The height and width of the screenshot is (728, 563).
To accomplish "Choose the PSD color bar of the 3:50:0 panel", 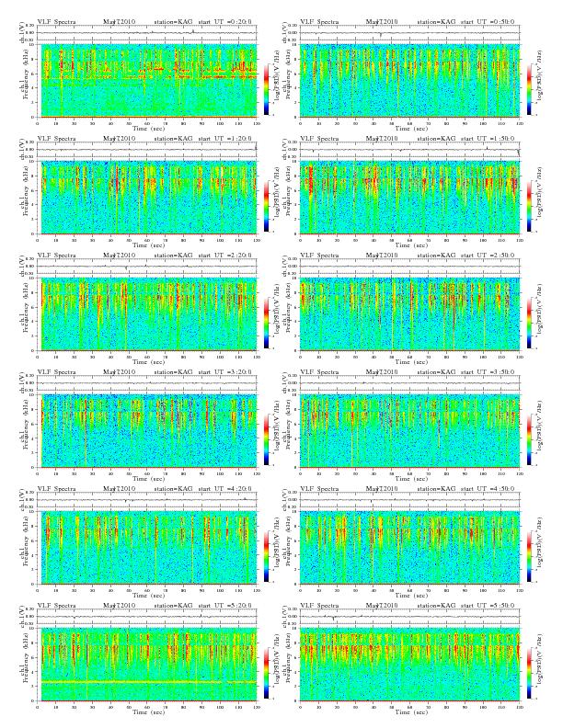I will pyautogui.click(x=530, y=440).
